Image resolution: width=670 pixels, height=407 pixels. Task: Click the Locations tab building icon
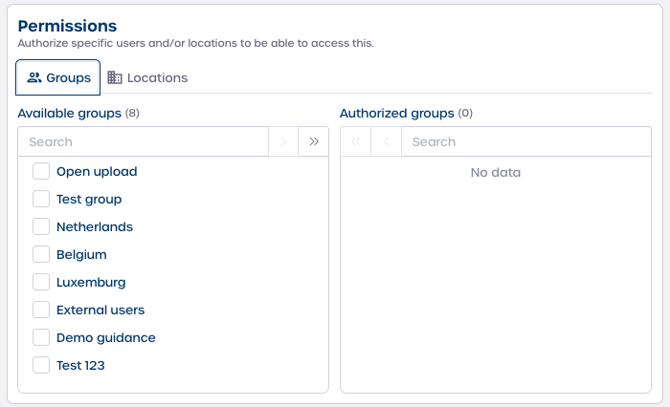pos(115,78)
